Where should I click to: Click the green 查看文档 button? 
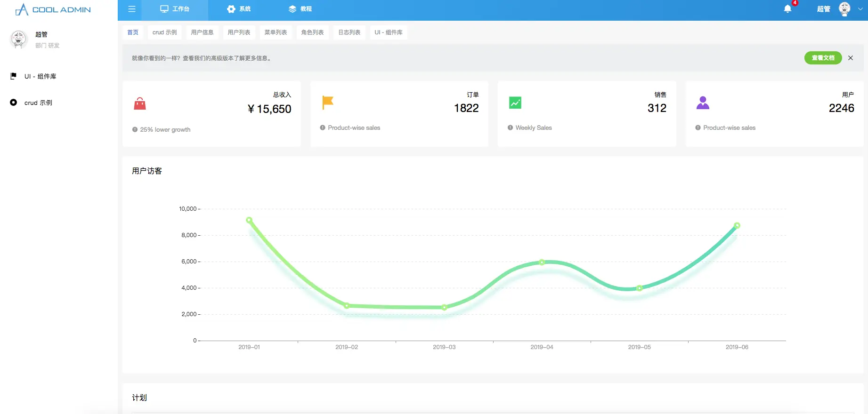[x=823, y=58]
